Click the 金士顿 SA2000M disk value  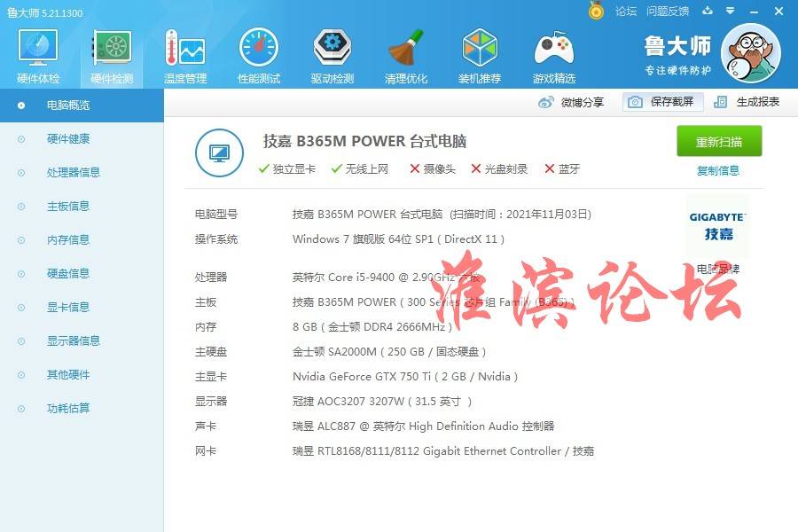click(389, 352)
